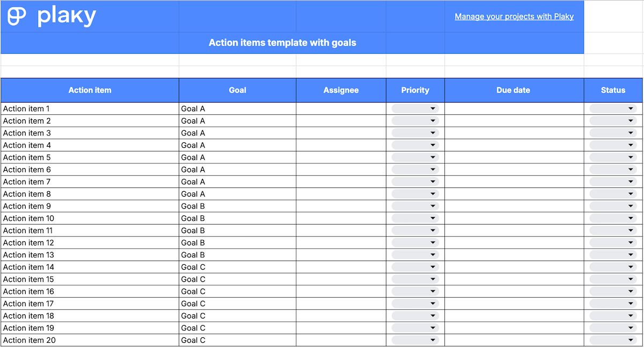Click the 'Goal' column header
Viewport: 644px width, 347px height.
coord(237,90)
